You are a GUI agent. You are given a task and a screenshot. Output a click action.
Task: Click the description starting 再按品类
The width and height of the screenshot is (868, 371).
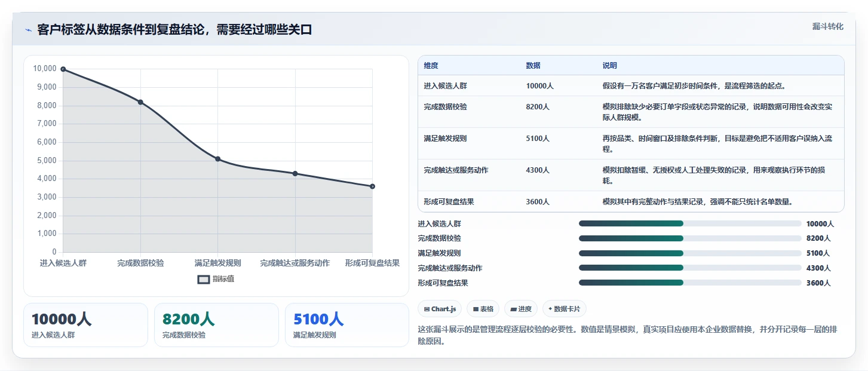coord(717,143)
